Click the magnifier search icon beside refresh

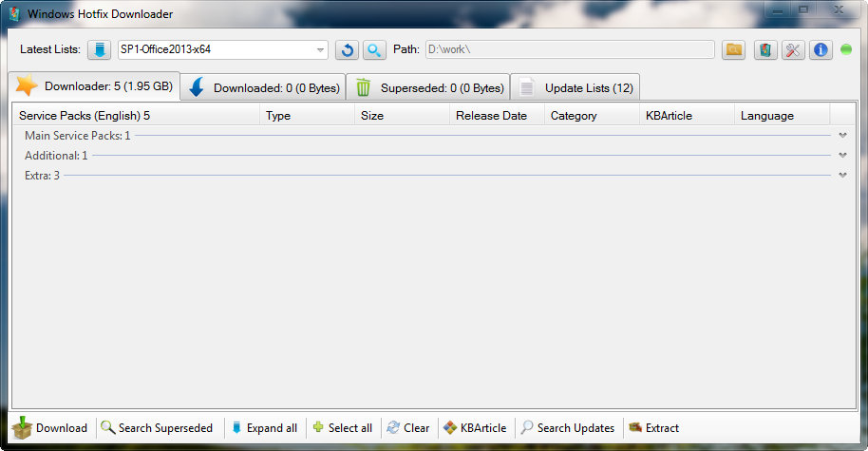pos(374,49)
